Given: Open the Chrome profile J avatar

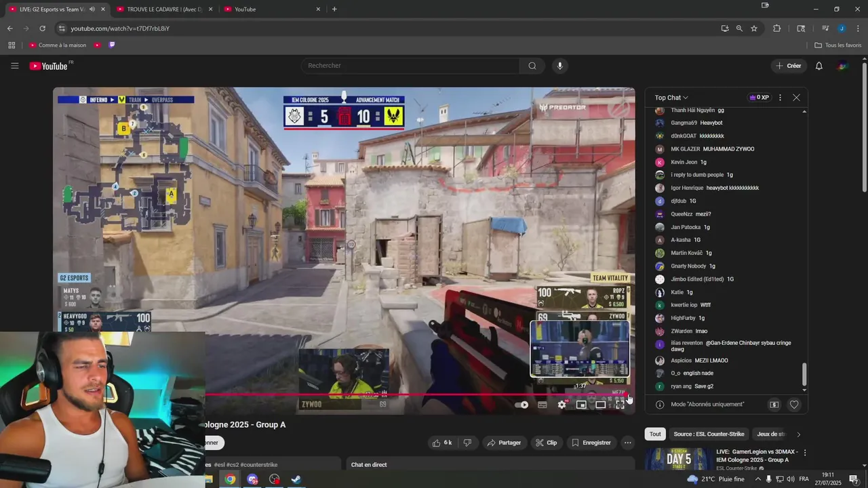Looking at the screenshot, I should (842, 28).
